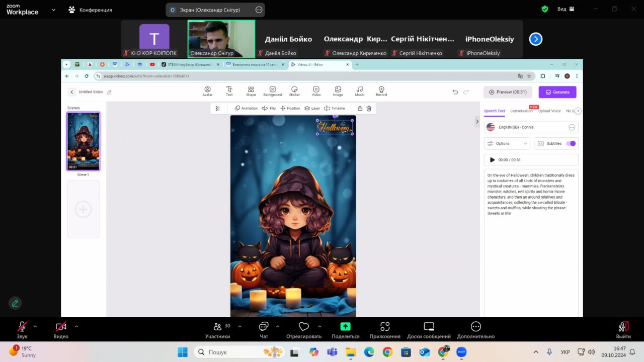Reload the browser page
Image resolution: width=644 pixels, height=362 pixels.
click(87, 76)
